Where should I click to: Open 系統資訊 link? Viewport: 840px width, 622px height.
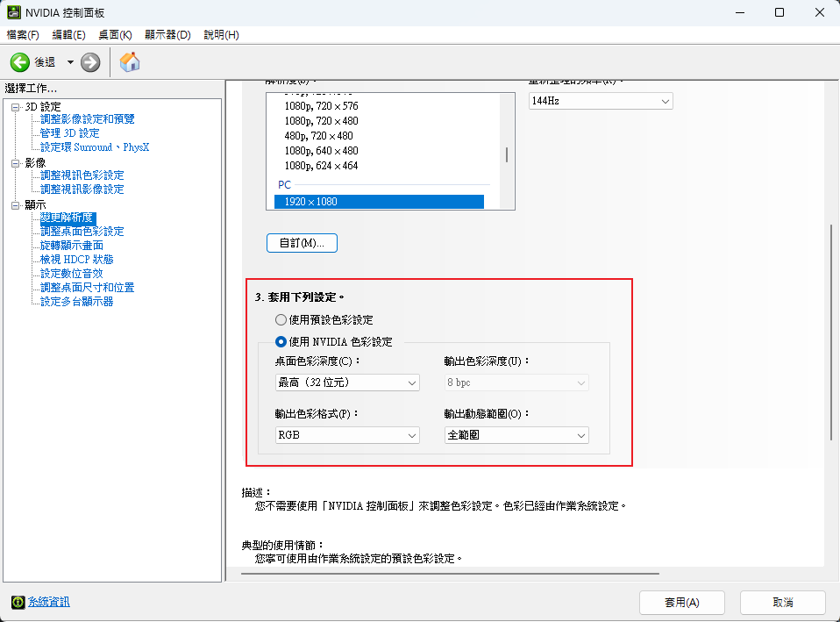point(49,602)
